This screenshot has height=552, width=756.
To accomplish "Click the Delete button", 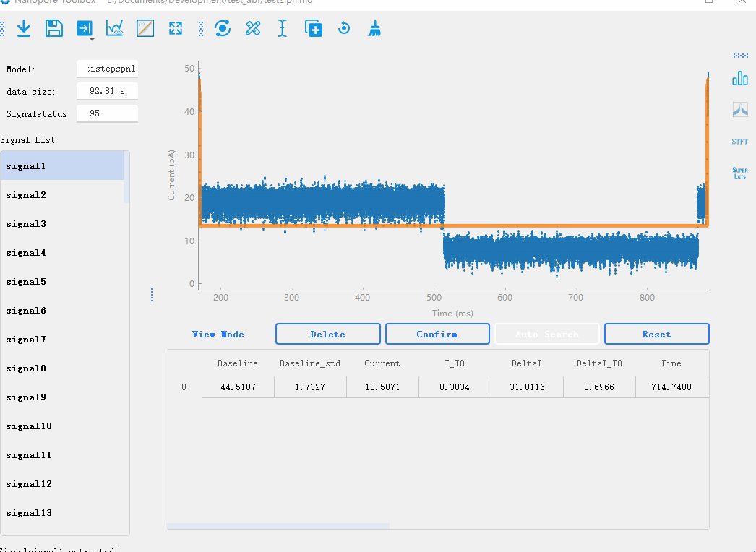I will tap(328, 334).
